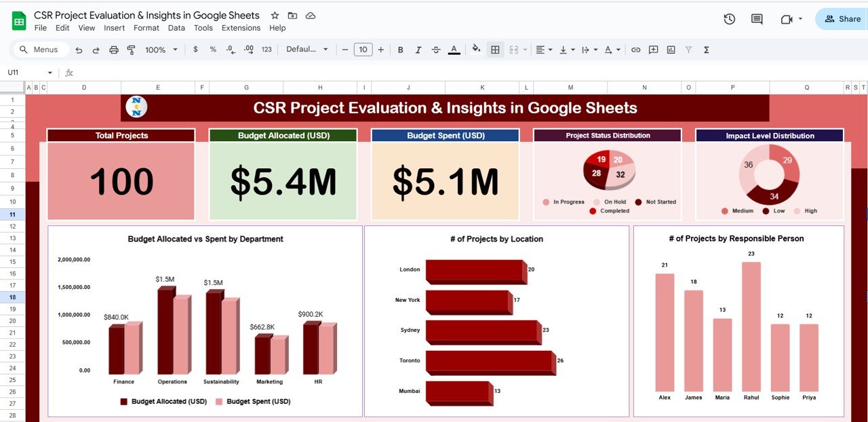Open the Extensions menu
Image resolution: width=868 pixels, height=422 pixels.
241,28
